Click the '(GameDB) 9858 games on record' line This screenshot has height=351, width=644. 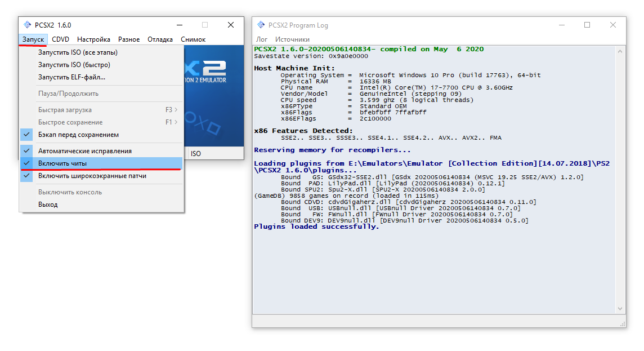pos(346,196)
